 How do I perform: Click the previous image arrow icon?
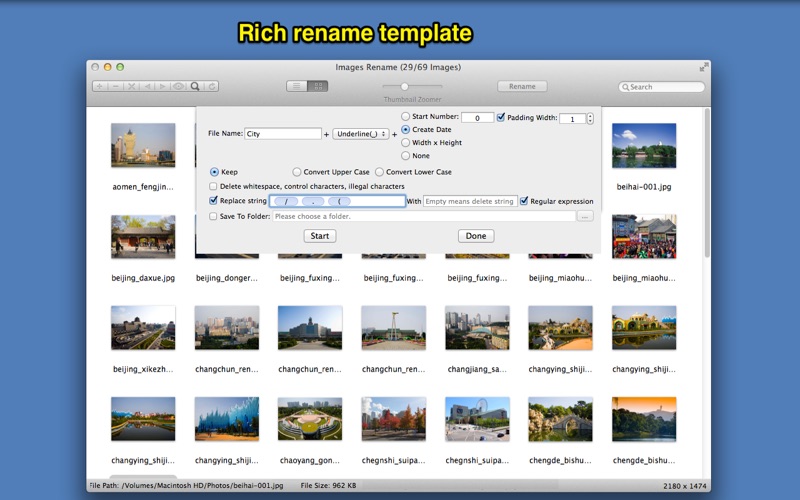(147, 87)
